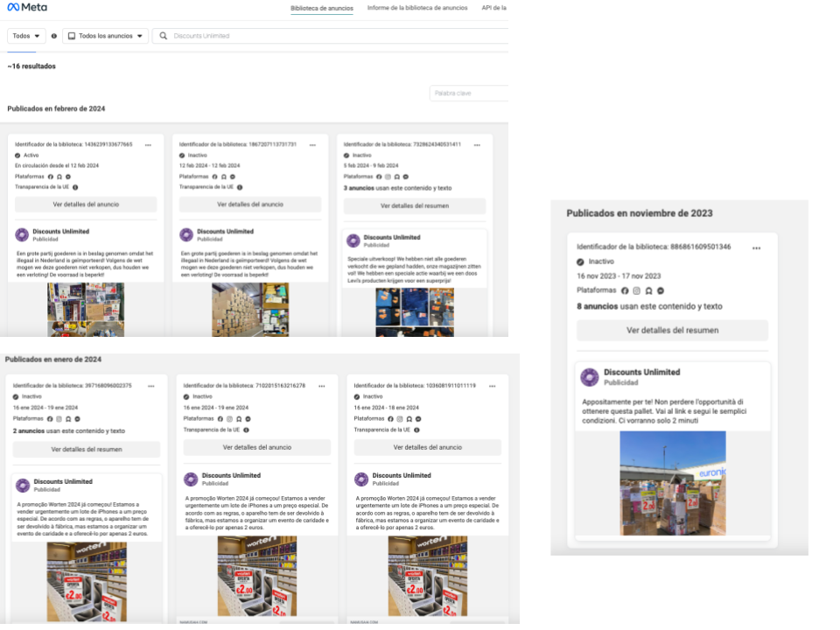840x630 pixels.
Task: Open three-dot menu on the November 2023 ad
Action: (x=757, y=248)
